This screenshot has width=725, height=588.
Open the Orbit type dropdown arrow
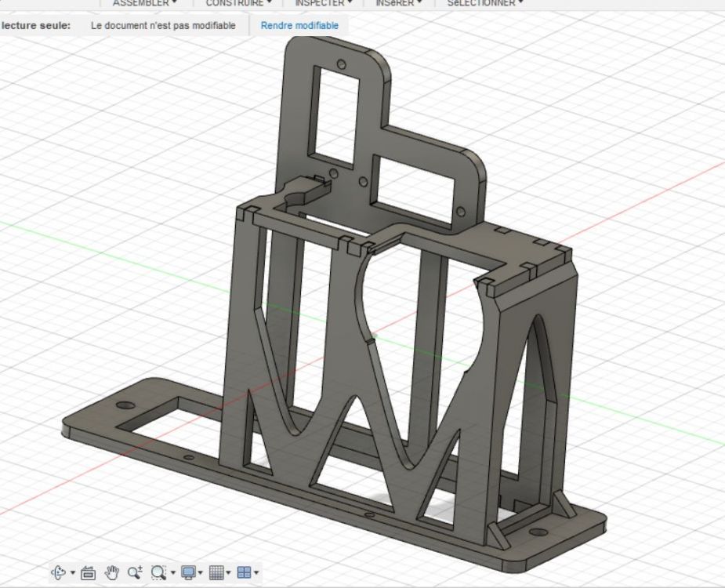[73, 573]
